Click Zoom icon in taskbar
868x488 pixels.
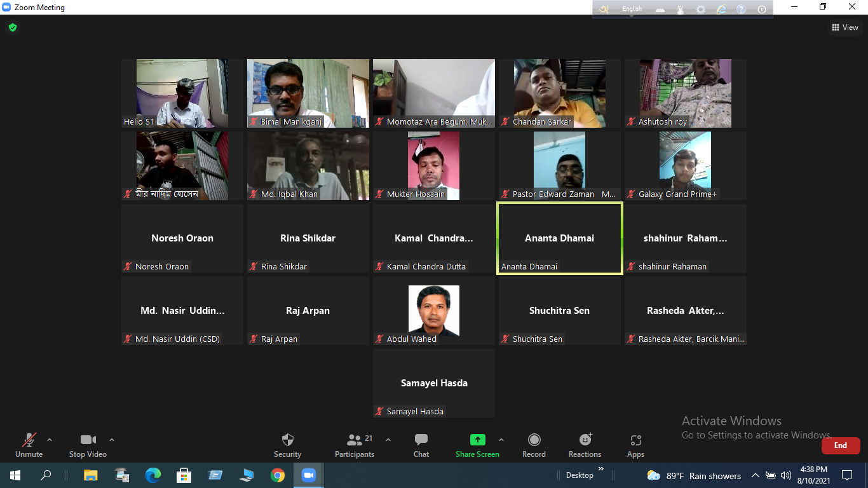[x=309, y=475]
